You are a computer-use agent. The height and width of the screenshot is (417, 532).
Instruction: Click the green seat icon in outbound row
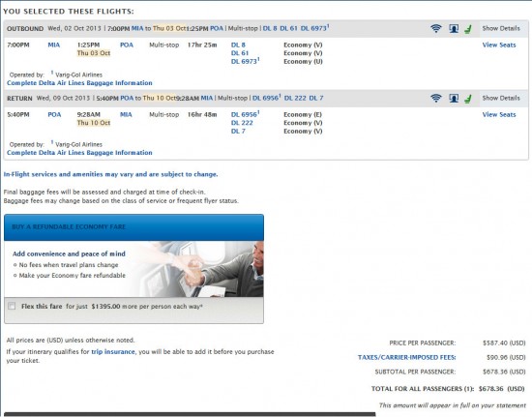[468, 29]
